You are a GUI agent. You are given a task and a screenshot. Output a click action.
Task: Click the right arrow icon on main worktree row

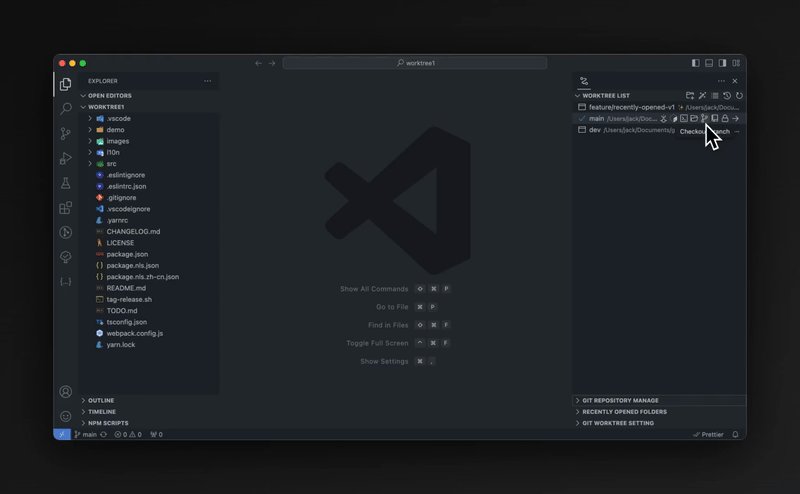[735, 118]
